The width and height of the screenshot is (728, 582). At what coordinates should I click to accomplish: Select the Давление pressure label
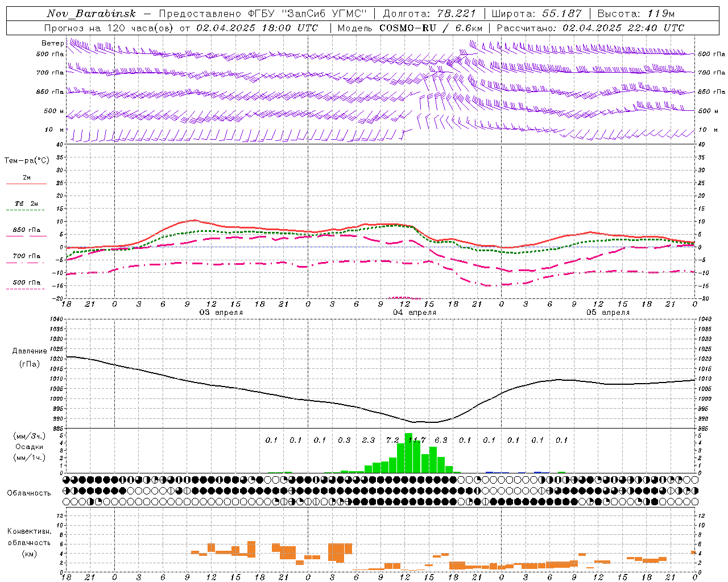pos(30,351)
